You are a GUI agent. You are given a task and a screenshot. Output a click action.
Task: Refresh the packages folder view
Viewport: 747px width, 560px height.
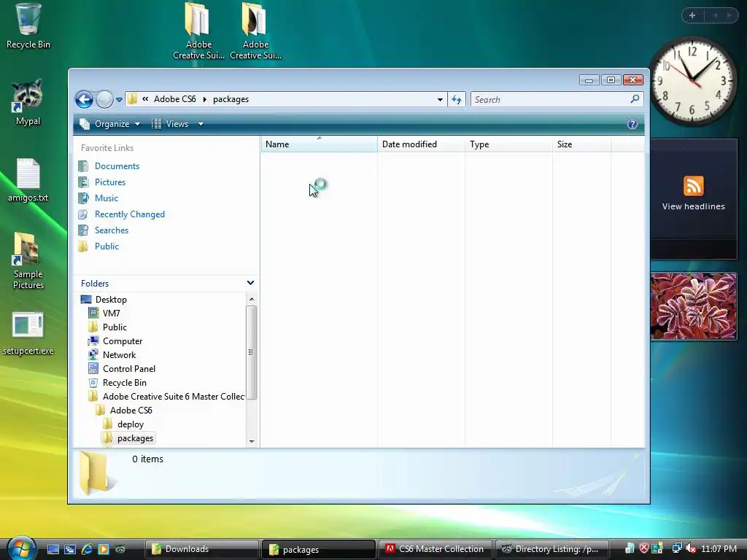pyautogui.click(x=457, y=99)
